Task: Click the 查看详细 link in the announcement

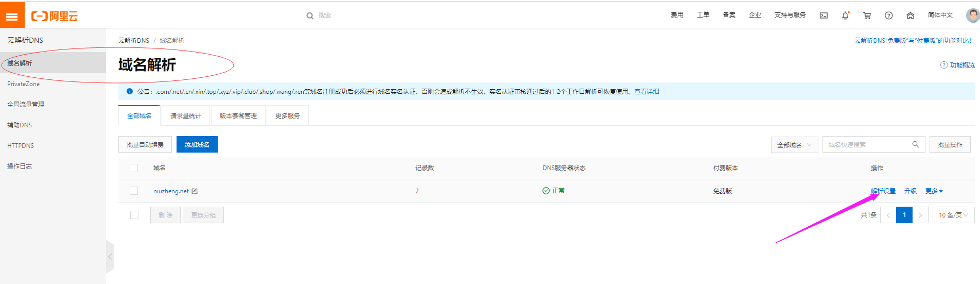Action: coord(646,91)
